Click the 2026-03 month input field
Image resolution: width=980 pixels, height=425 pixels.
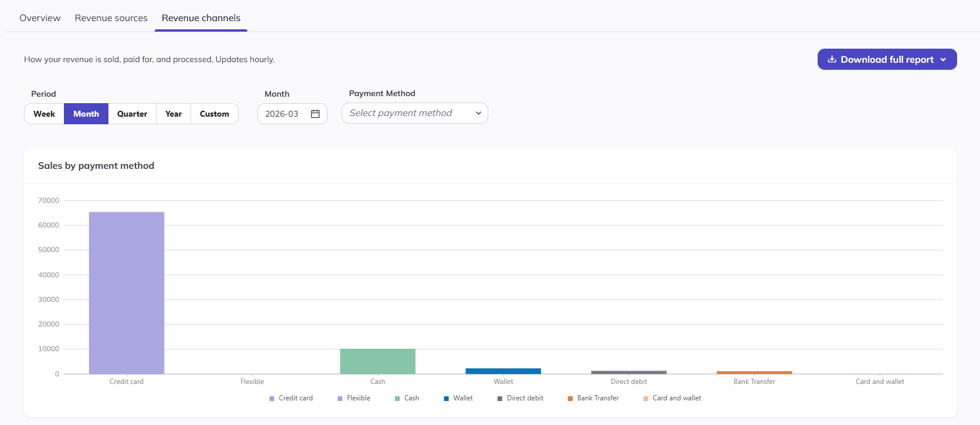pos(292,114)
